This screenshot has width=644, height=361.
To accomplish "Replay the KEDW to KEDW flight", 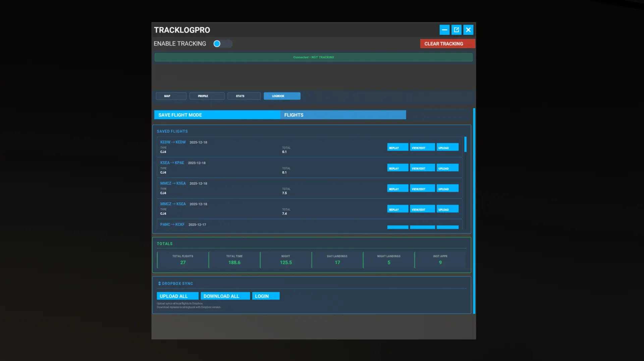I will coord(397,147).
